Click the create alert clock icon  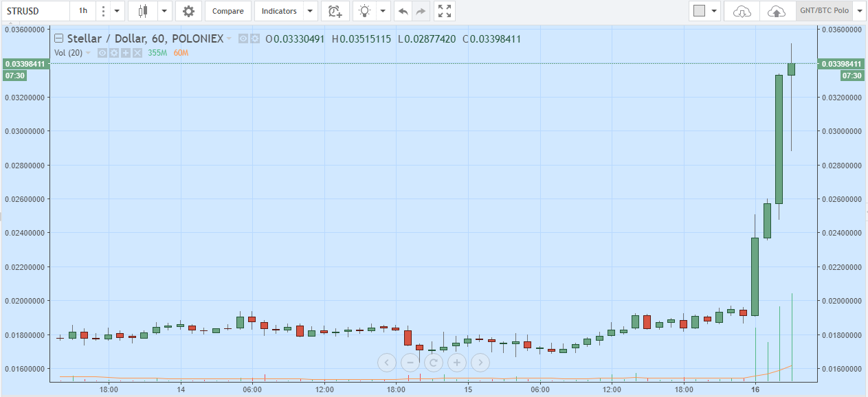[335, 11]
